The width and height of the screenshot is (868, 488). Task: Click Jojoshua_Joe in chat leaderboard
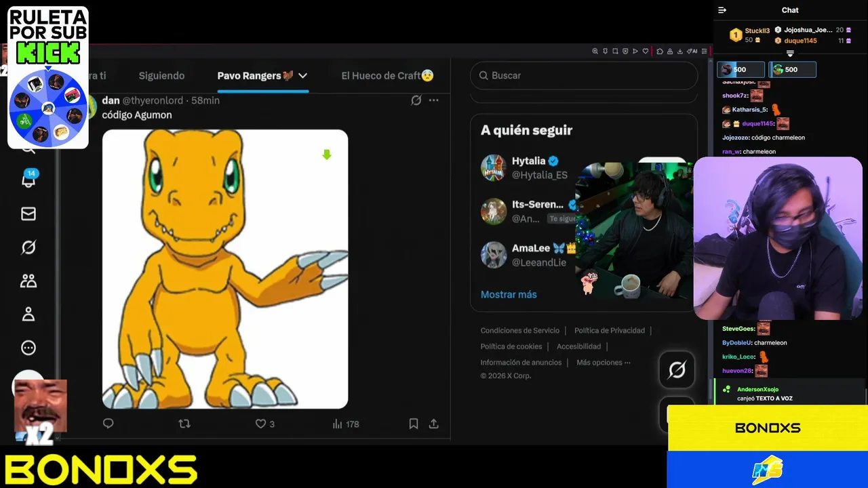808,30
